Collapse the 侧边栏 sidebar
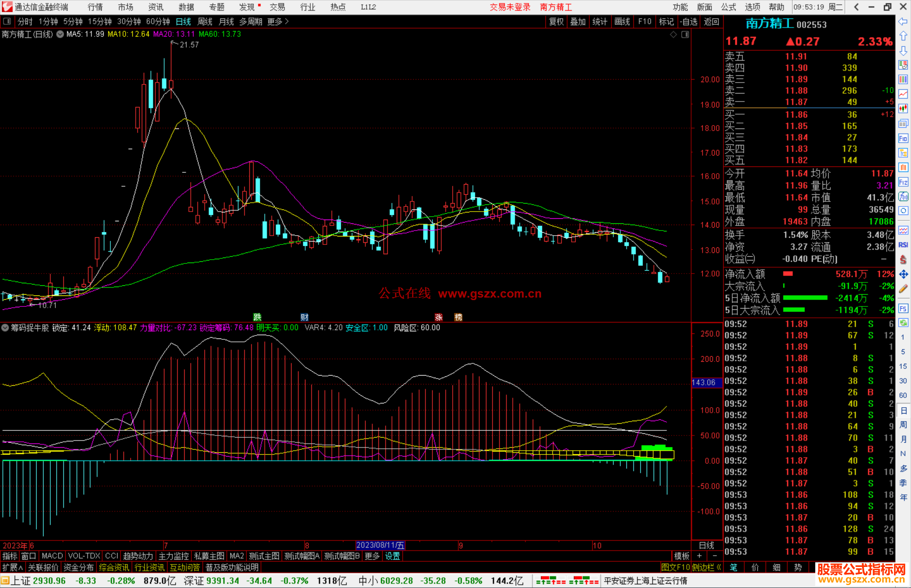The image size is (911, 588). (706, 567)
